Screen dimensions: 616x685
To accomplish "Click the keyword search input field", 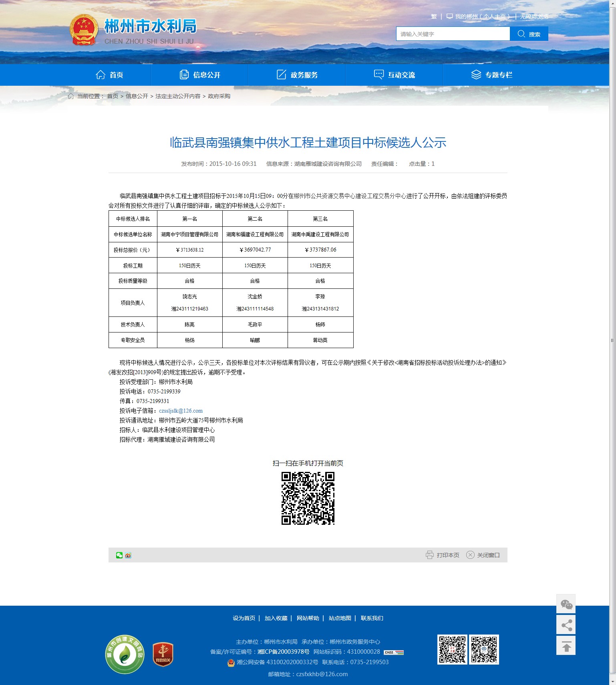I will pyautogui.click(x=453, y=34).
